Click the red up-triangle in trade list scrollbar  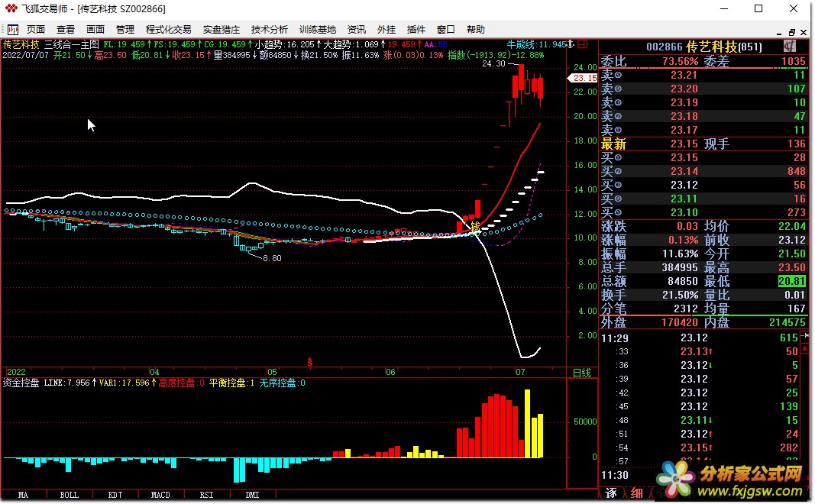pos(806,350)
